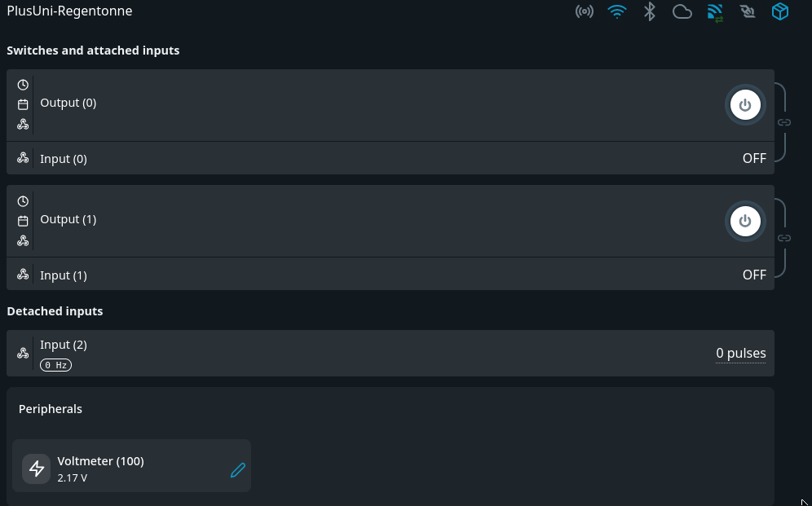This screenshot has width=812, height=506.
Task: Click the 0 pulses counter value
Action: (740, 353)
